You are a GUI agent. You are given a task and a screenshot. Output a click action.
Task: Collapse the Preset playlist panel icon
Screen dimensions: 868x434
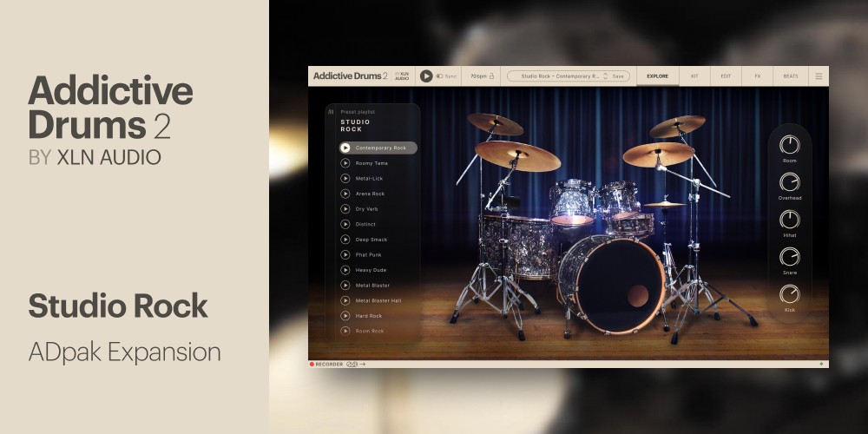pyautogui.click(x=331, y=112)
